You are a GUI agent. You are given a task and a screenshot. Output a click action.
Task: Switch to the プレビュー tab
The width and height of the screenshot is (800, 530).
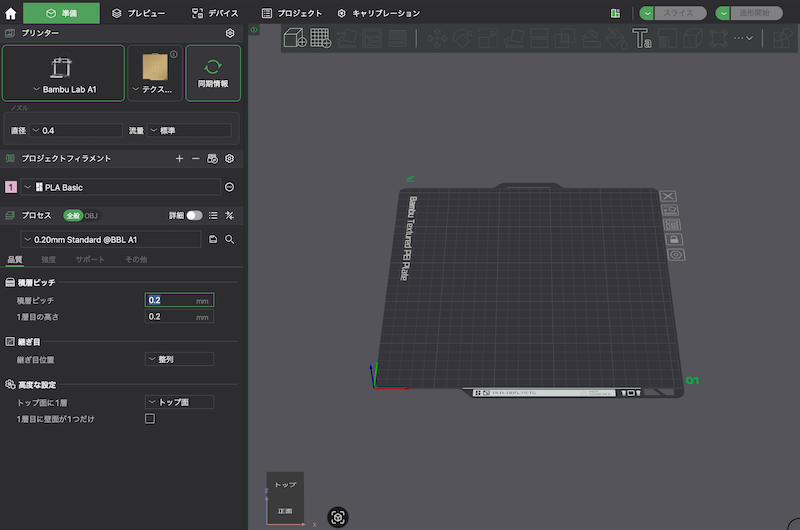(x=138, y=13)
